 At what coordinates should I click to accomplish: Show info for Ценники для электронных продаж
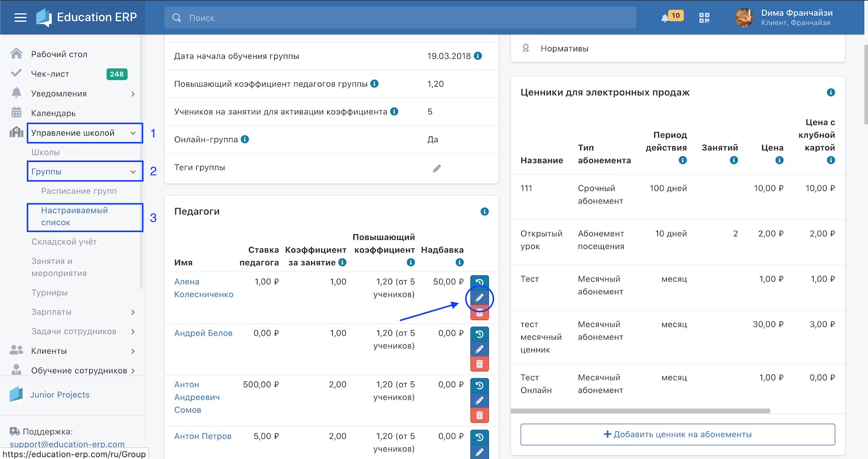(x=831, y=93)
